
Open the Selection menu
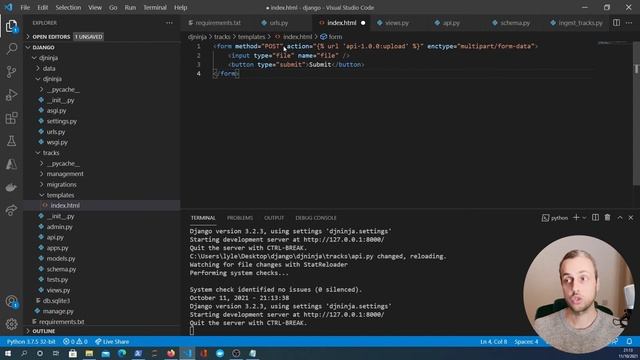click(x=68, y=7)
